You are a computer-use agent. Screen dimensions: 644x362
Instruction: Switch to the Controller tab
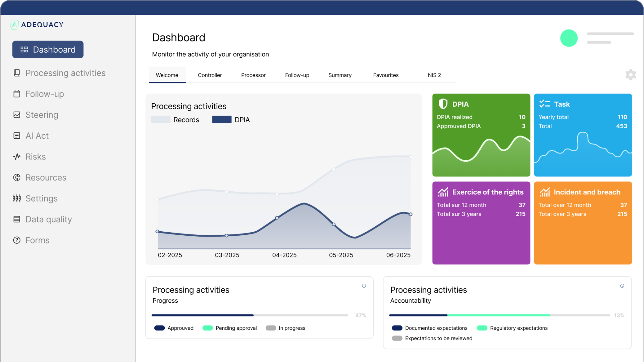coord(210,75)
